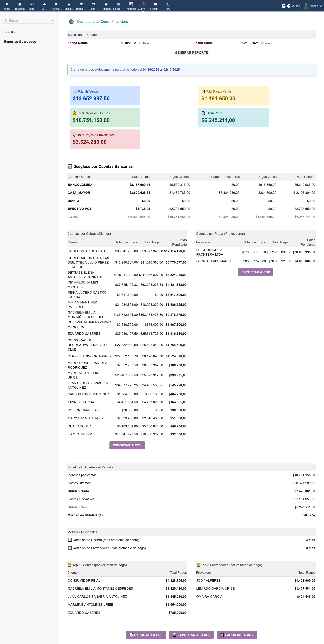Click EXPORTAR A PDF button

point(146,635)
